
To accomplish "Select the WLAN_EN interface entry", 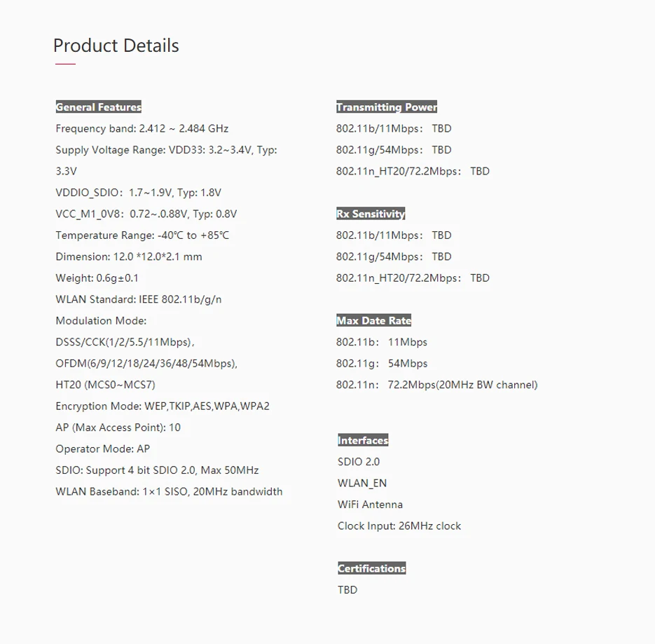I will coord(362,484).
